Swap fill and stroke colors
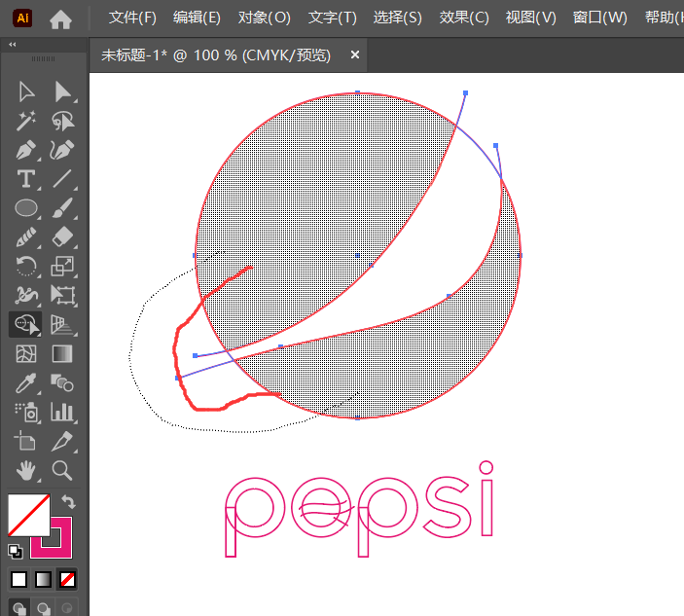The width and height of the screenshot is (684, 616). pos(67,501)
